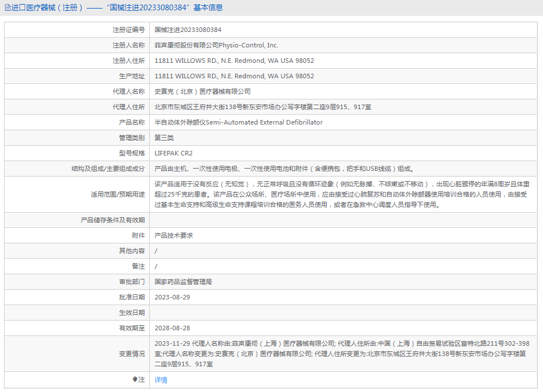Click the 产品储存条件及有效期 label
Image resolution: width=543 pixels, height=392 pixels.
point(113,220)
